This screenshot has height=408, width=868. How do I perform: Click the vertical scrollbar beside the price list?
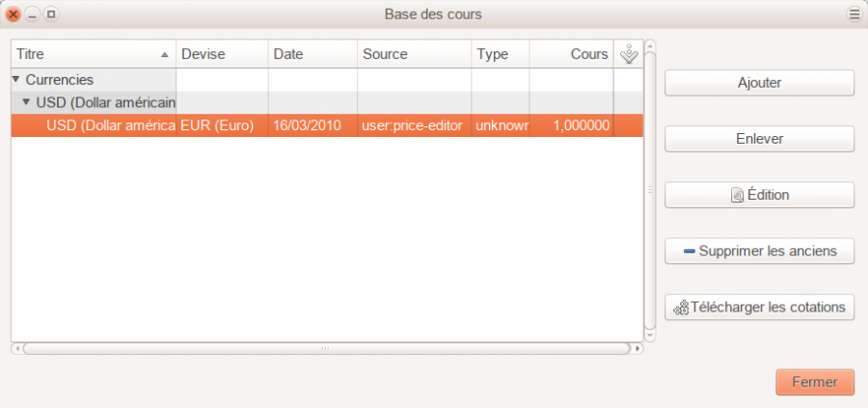649,189
